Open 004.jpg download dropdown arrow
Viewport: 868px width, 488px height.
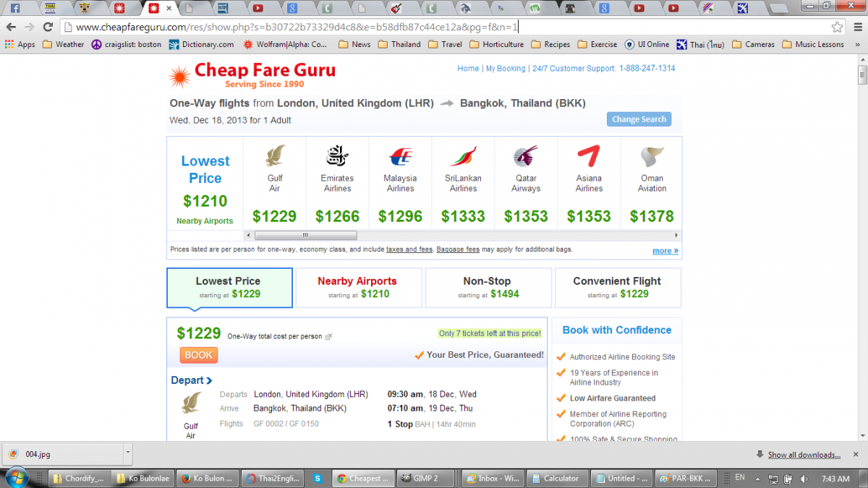click(128, 454)
